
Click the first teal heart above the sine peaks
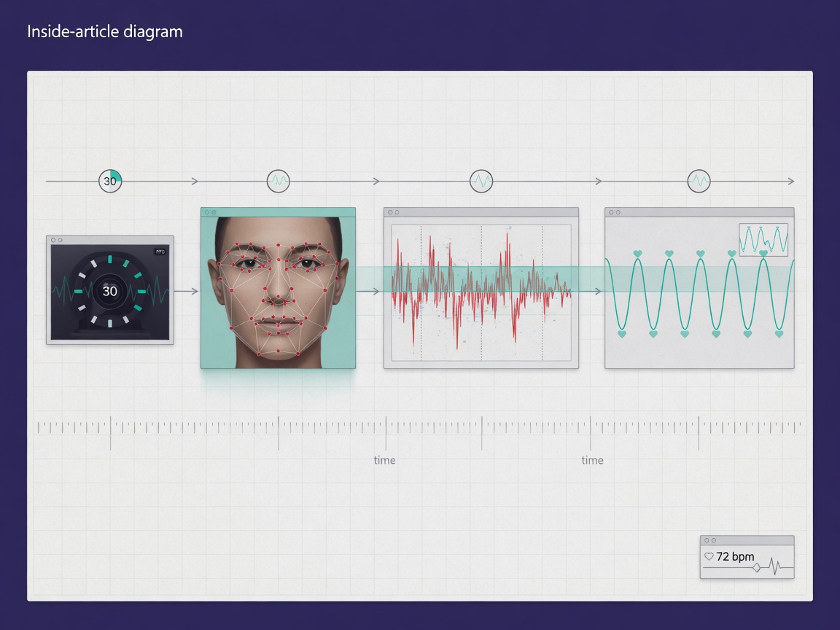pyautogui.click(x=637, y=254)
